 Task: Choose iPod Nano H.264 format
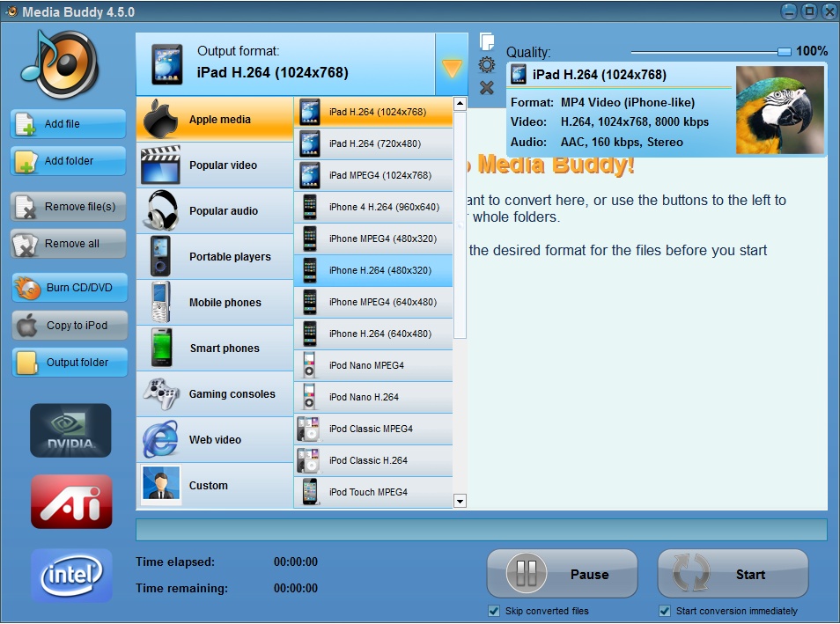click(x=373, y=397)
